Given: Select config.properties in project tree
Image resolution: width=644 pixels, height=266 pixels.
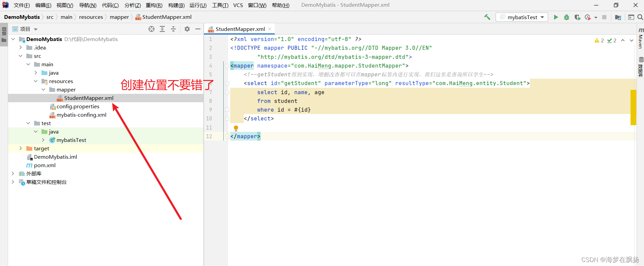Looking at the screenshot, I should (x=78, y=106).
